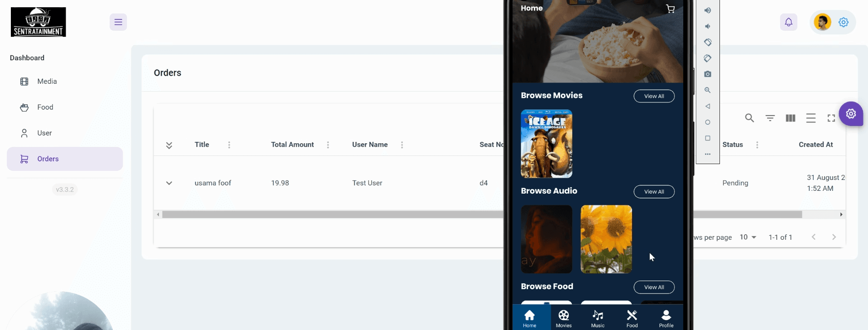Open User in the sidebar
Image resolution: width=868 pixels, height=330 pixels.
(x=65, y=133)
